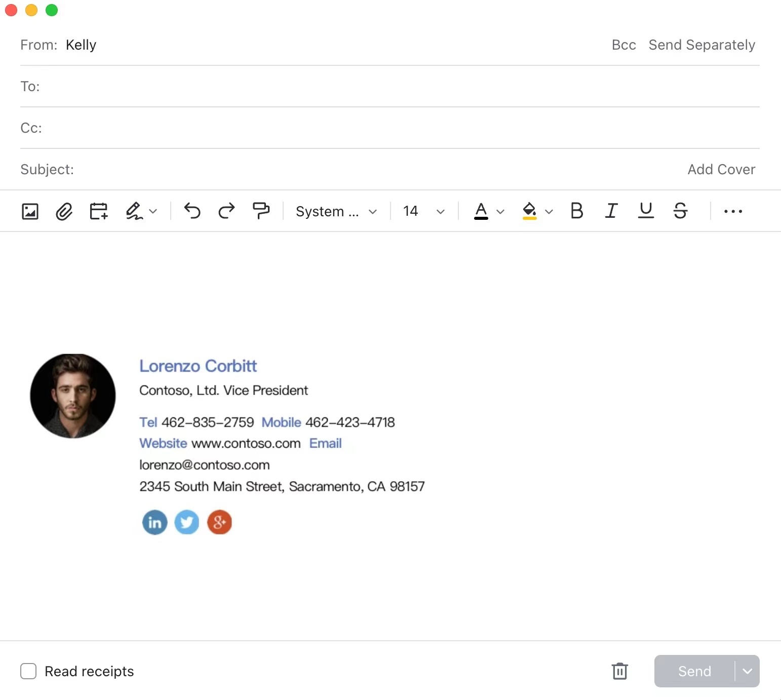781x700 pixels.
Task: Click the insert image icon
Action: [30, 211]
